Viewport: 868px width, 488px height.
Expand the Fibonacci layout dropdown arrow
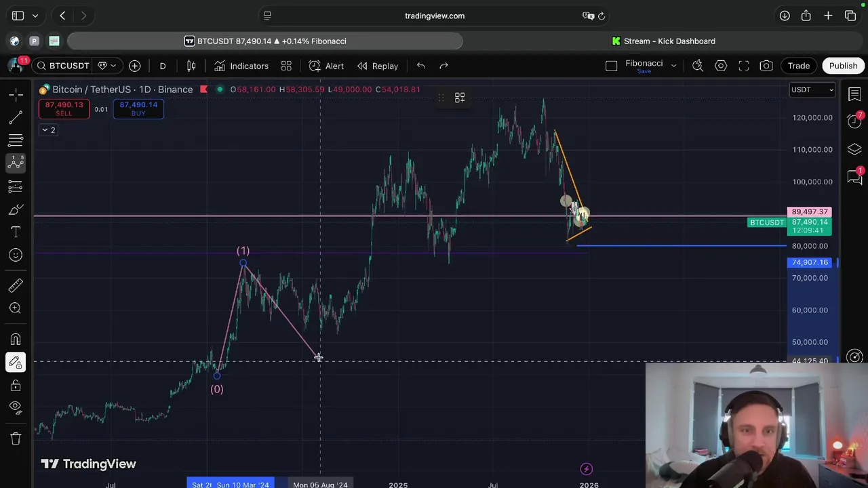[673, 66]
